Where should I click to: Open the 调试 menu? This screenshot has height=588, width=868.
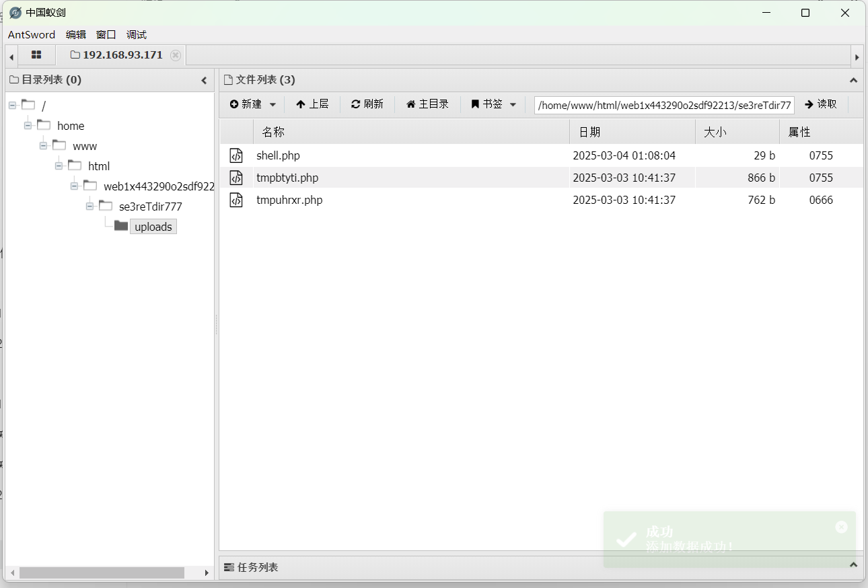[136, 34]
